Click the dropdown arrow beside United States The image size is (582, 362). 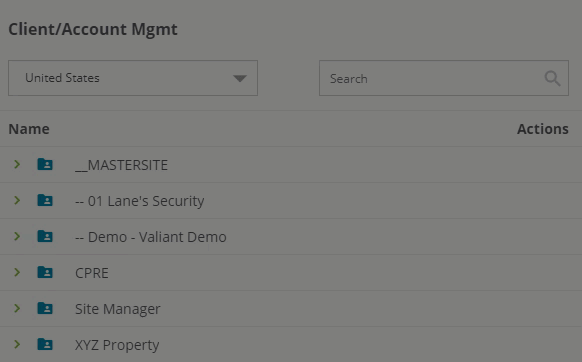240,78
